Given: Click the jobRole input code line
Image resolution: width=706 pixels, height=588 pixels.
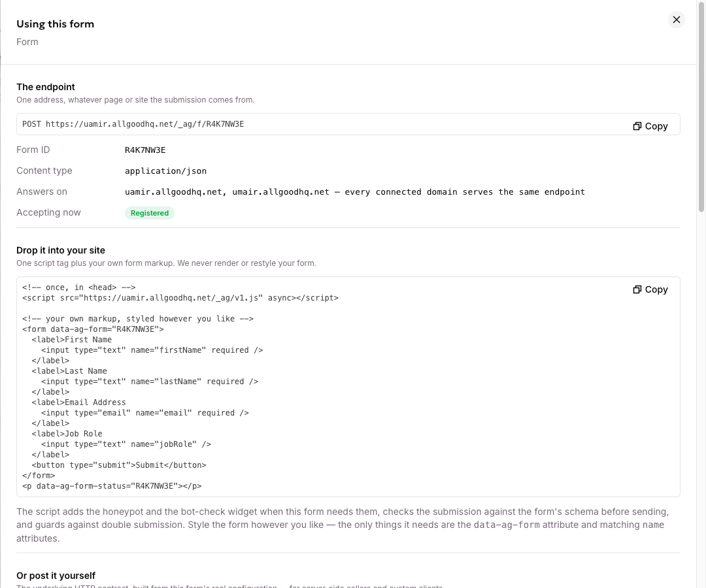Looking at the screenshot, I should [126, 444].
